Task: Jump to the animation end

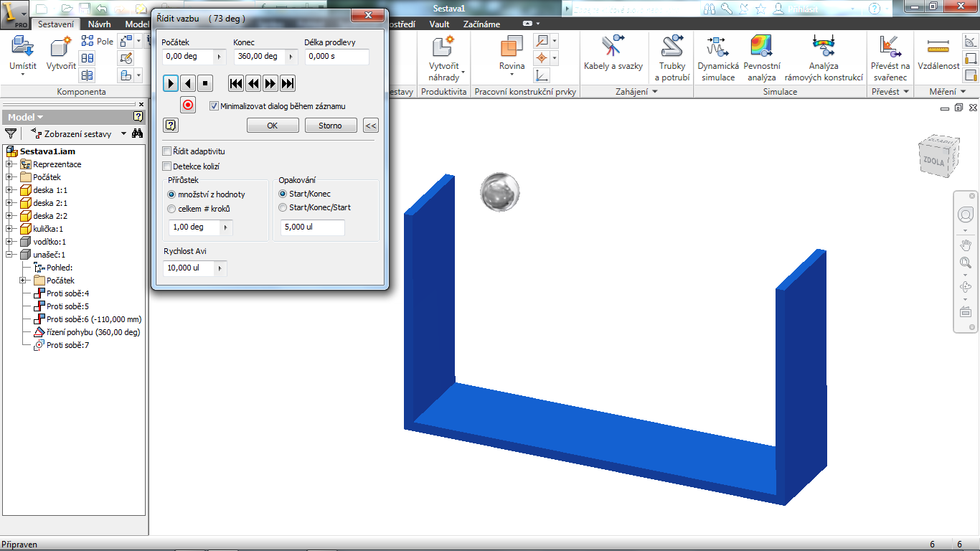Action: (x=288, y=83)
